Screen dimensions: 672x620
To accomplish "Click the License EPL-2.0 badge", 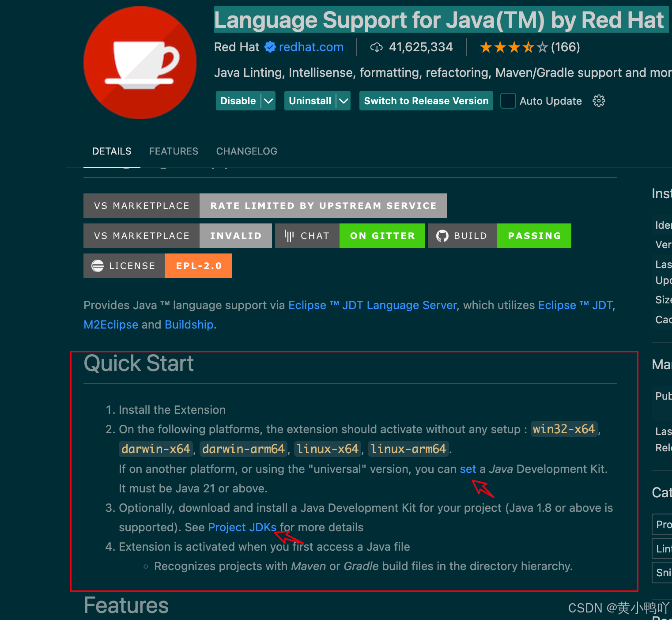I will (158, 266).
